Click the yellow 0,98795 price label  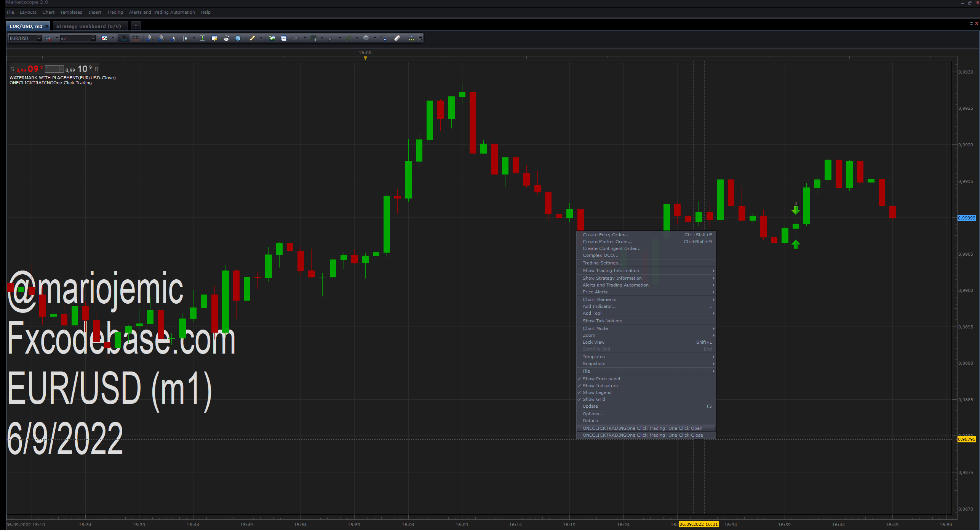(967, 439)
